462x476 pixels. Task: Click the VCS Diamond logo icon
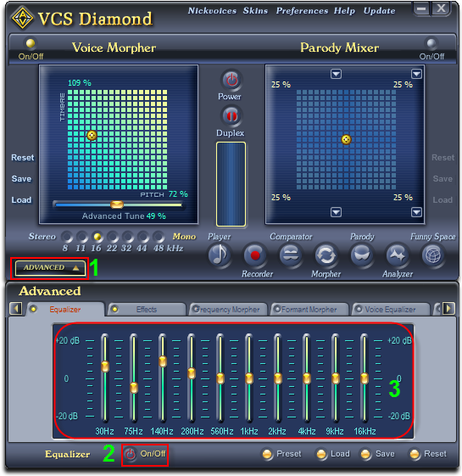click(x=22, y=18)
